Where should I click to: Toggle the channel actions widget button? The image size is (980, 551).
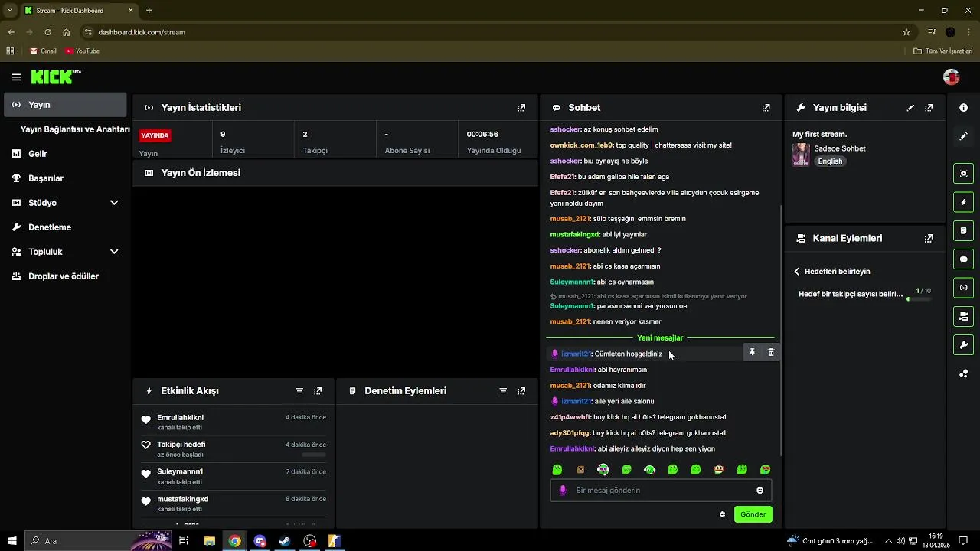tap(963, 316)
